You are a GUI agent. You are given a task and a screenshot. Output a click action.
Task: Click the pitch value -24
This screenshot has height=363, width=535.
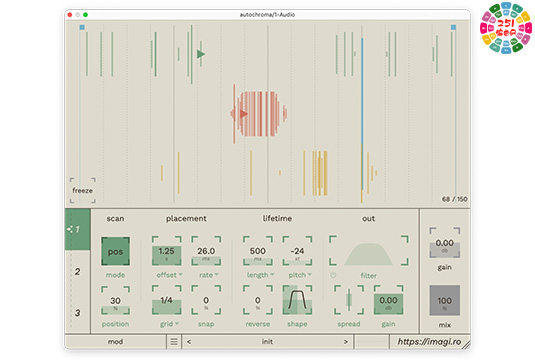tap(297, 251)
